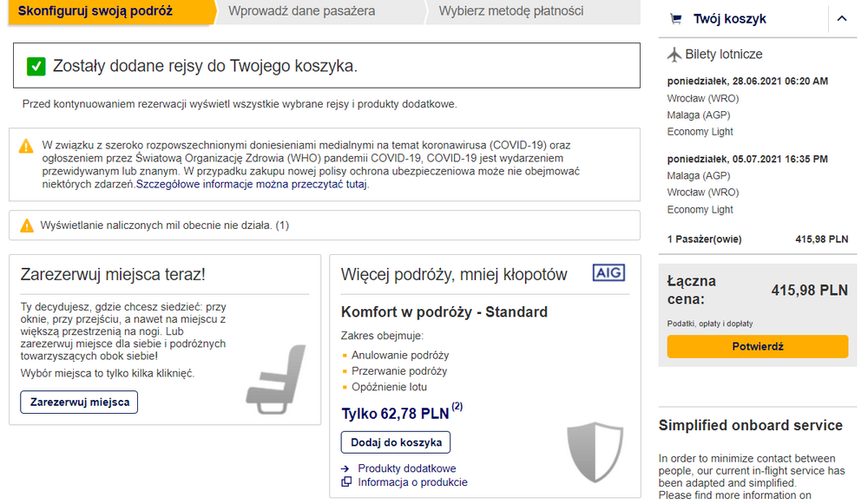Confirm the booking with Potwierdź button
Screen dimensions: 868x504
pos(757,346)
